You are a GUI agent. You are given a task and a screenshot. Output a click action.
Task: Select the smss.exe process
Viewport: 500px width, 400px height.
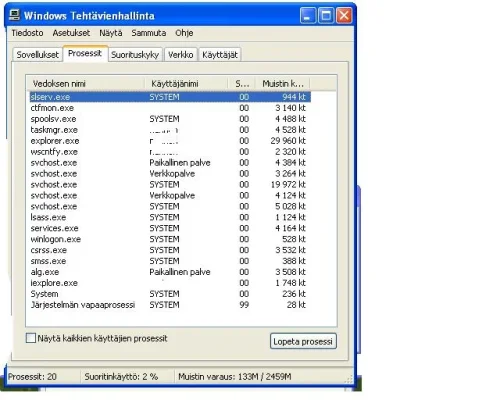point(170,261)
